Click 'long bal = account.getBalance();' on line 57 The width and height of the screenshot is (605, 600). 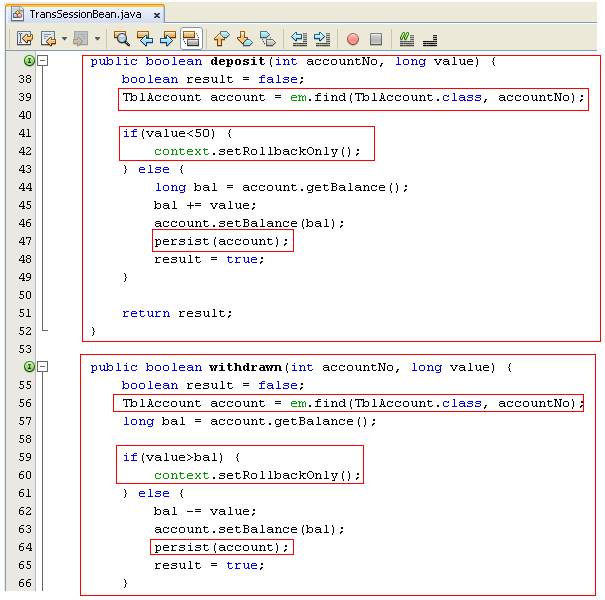tap(249, 421)
